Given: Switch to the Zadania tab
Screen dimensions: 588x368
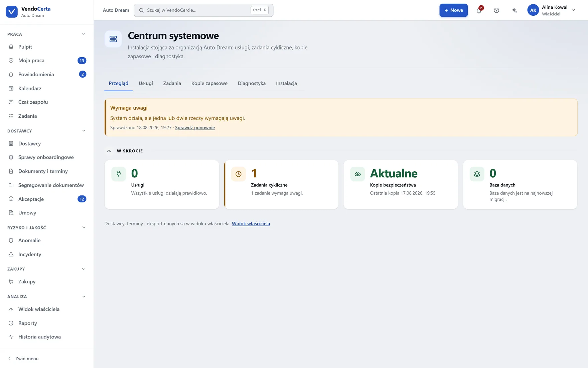Looking at the screenshot, I should (x=172, y=83).
